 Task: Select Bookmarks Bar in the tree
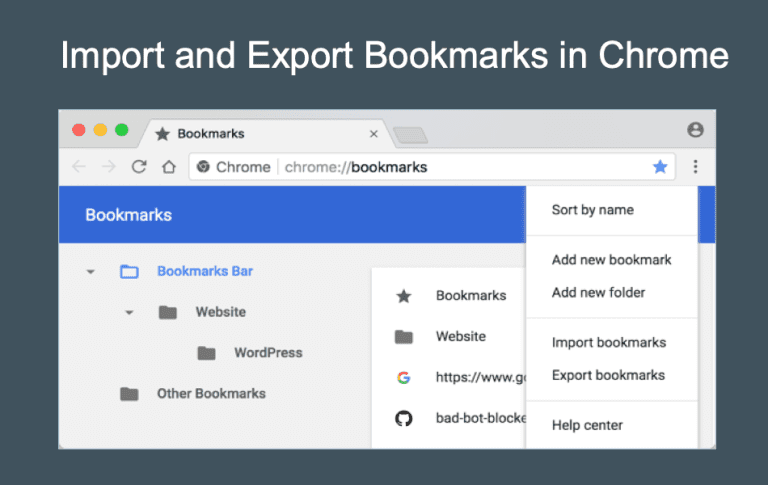205,271
